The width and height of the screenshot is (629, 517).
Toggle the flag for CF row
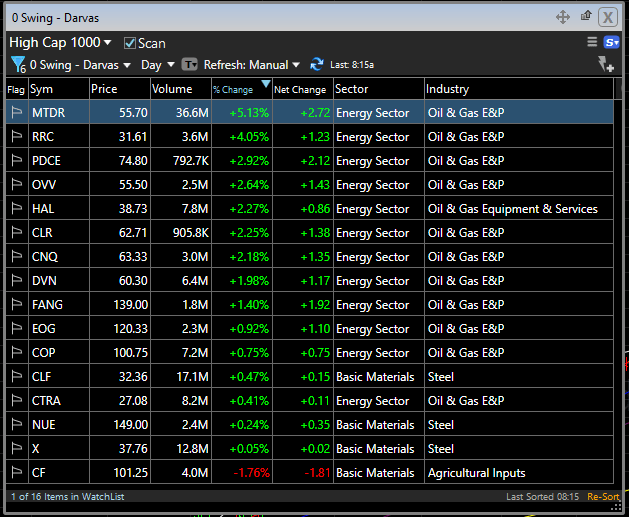(x=16, y=473)
